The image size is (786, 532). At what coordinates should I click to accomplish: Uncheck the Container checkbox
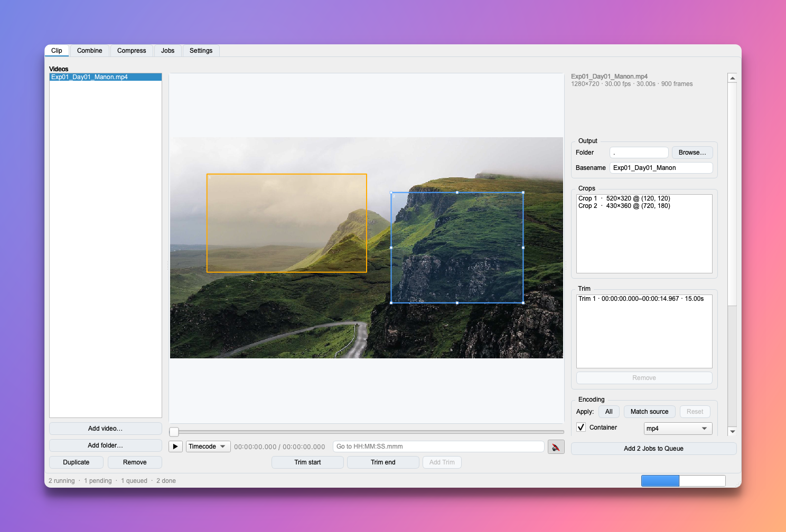[x=581, y=427]
